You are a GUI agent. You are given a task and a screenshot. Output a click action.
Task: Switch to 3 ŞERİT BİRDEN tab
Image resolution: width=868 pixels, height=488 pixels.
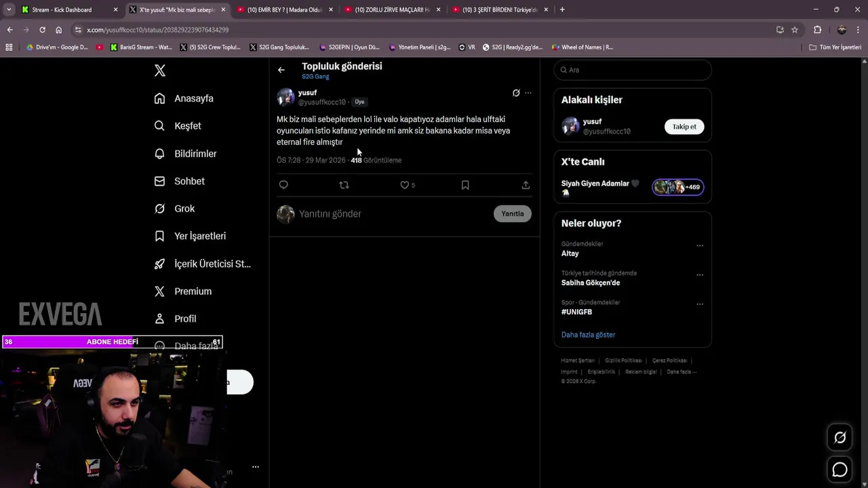(500, 9)
